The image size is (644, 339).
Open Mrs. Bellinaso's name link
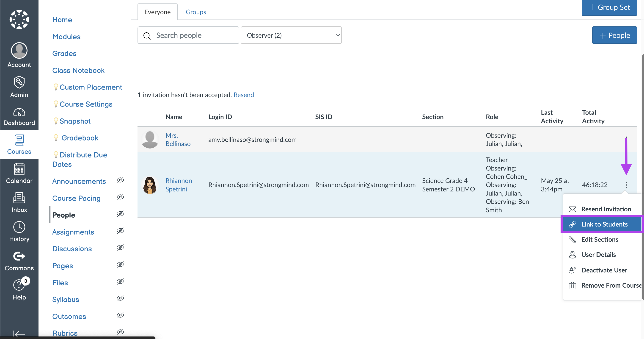[178, 140]
